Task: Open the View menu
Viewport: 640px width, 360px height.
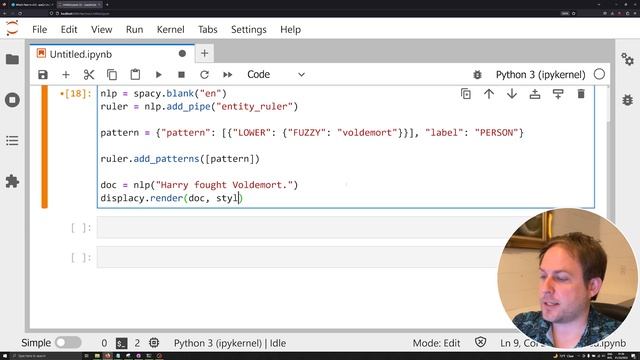Action: click(102, 29)
